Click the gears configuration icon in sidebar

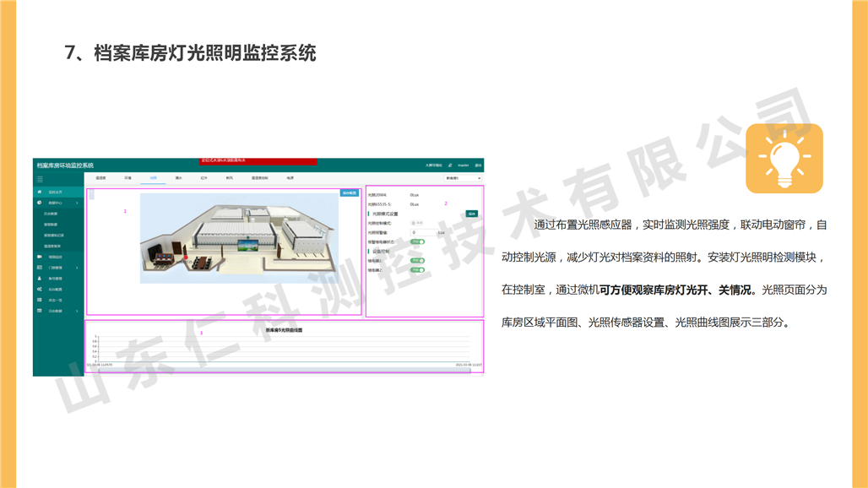pyautogui.click(x=40, y=290)
